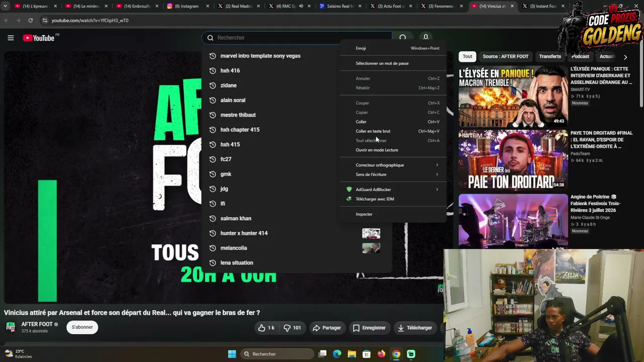
Task: Expand the AdGuard AdBlocker submenu
Action: (x=392, y=190)
